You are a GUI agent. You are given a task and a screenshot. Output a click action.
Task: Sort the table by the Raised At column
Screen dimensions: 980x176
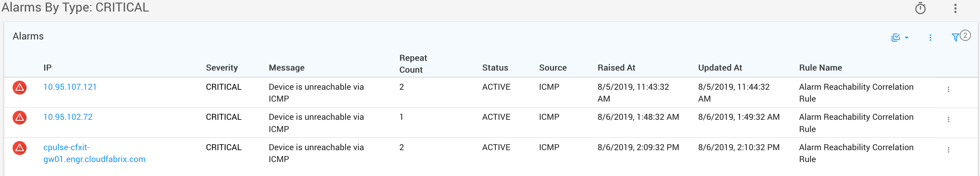[616, 68]
